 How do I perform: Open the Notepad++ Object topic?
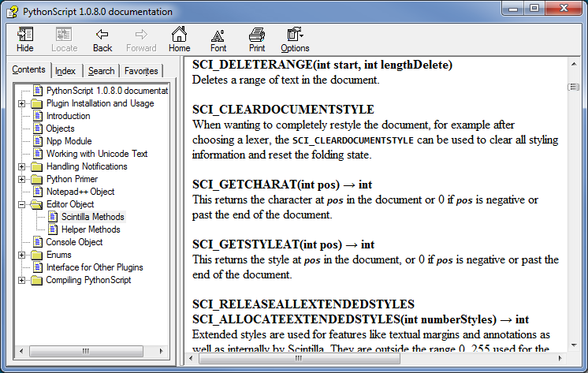coord(80,192)
